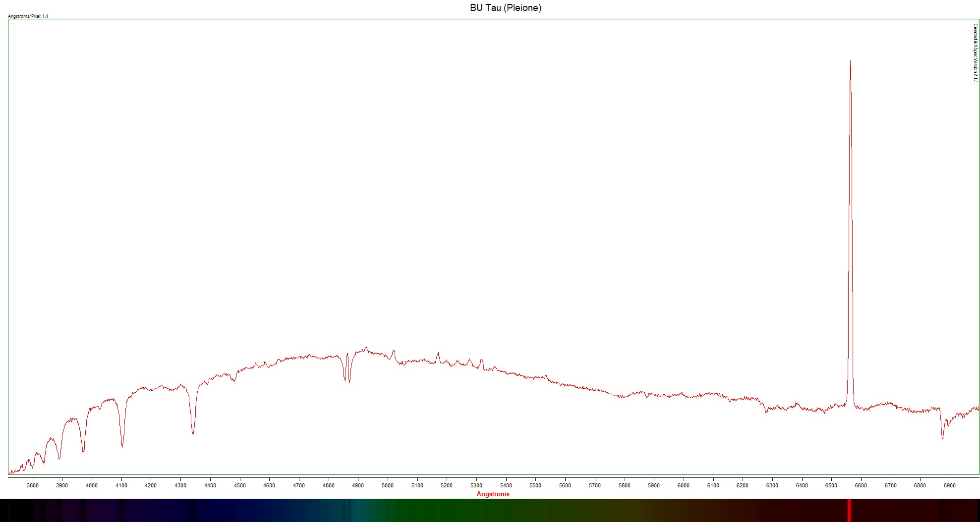The height and width of the screenshot is (522, 980).
Task: Click the 6600 tick label on x-axis
Action: click(x=861, y=485)
